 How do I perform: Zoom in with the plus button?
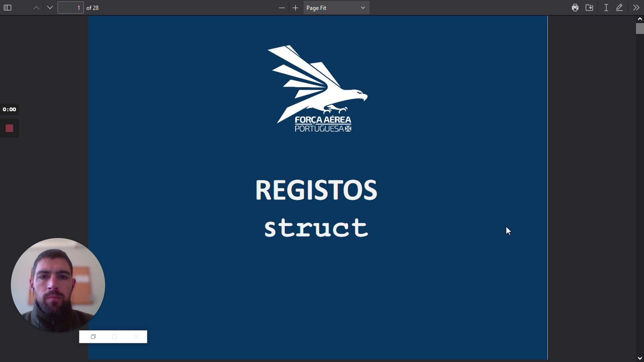295,8
